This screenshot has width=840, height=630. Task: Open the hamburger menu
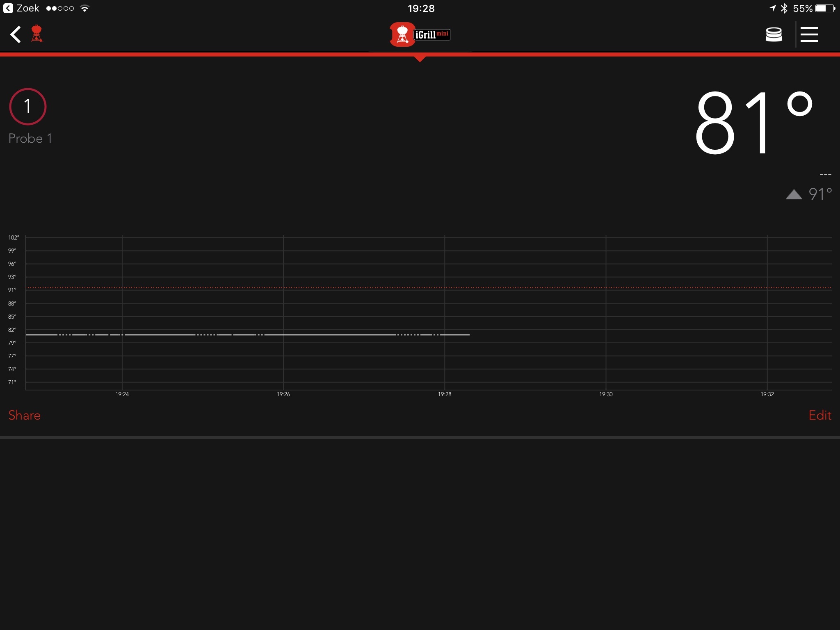pyautogui.click(x=809, y=34)
